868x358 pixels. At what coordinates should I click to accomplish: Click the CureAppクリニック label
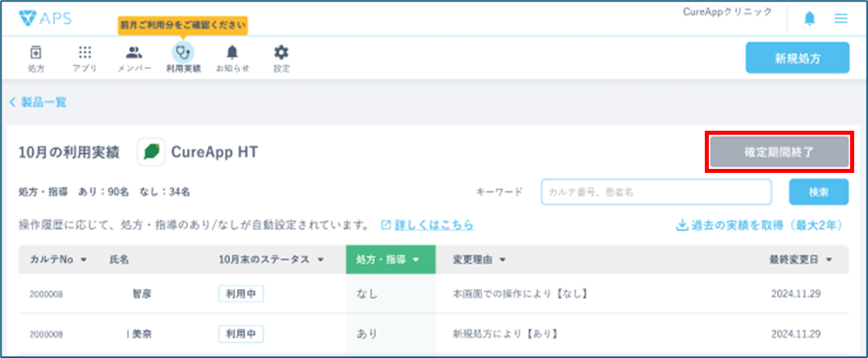tap(728, 12)
